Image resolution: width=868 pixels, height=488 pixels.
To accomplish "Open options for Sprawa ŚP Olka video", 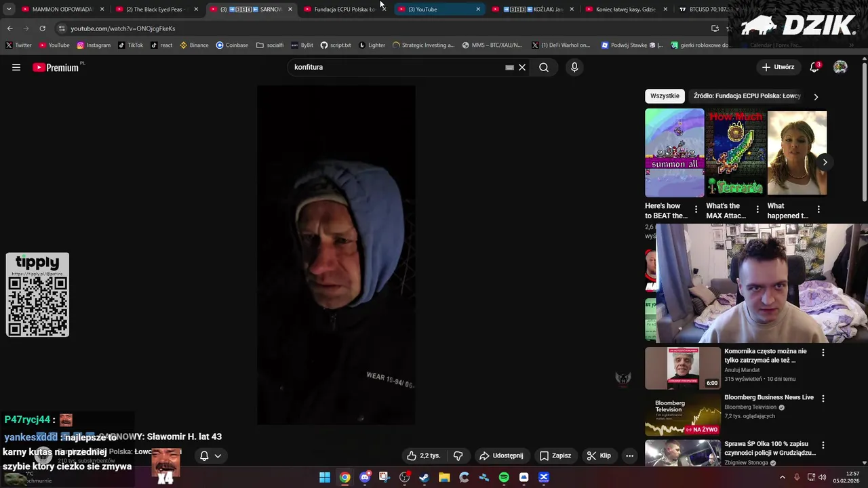I will click(823, 445).
